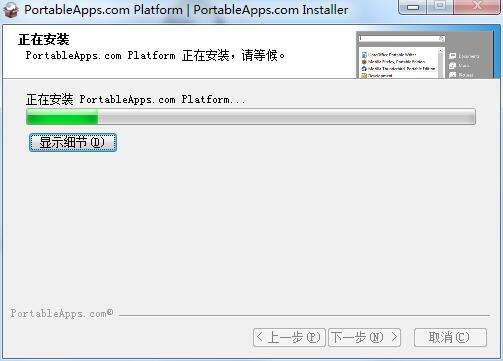
Task: Show installation details with 显示细节(D)
Action: [73, 142]
